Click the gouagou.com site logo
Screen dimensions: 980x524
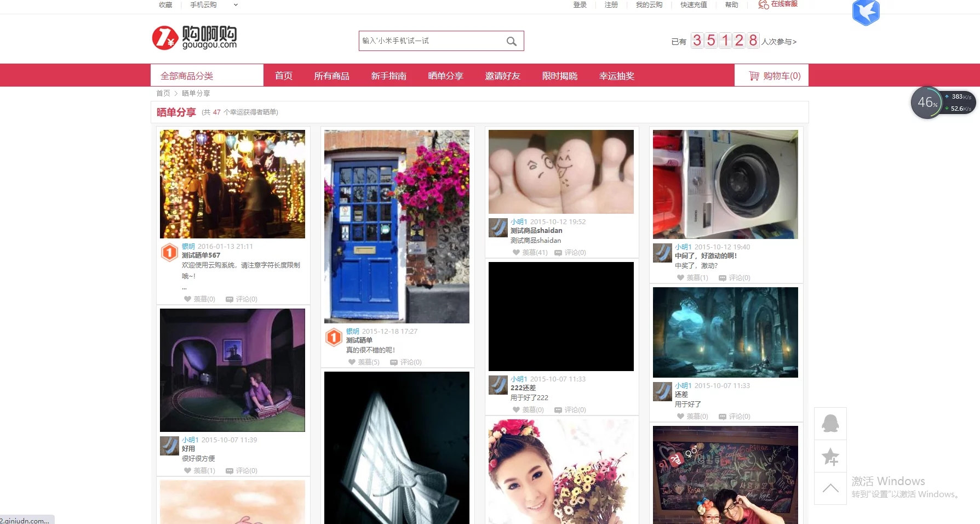195,38
